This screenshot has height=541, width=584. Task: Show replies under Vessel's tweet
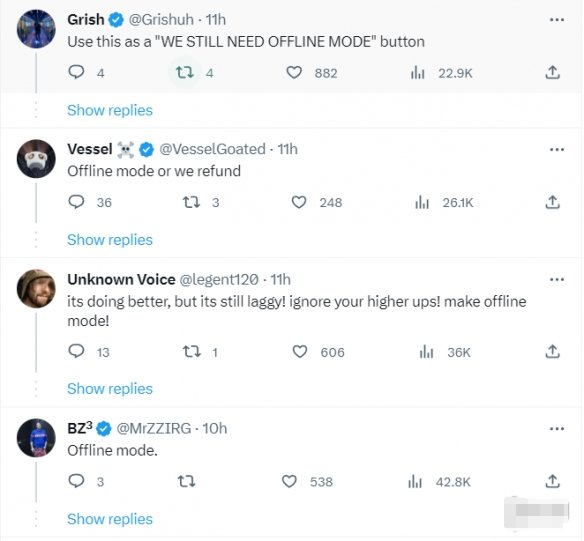[x=110, y=240]
